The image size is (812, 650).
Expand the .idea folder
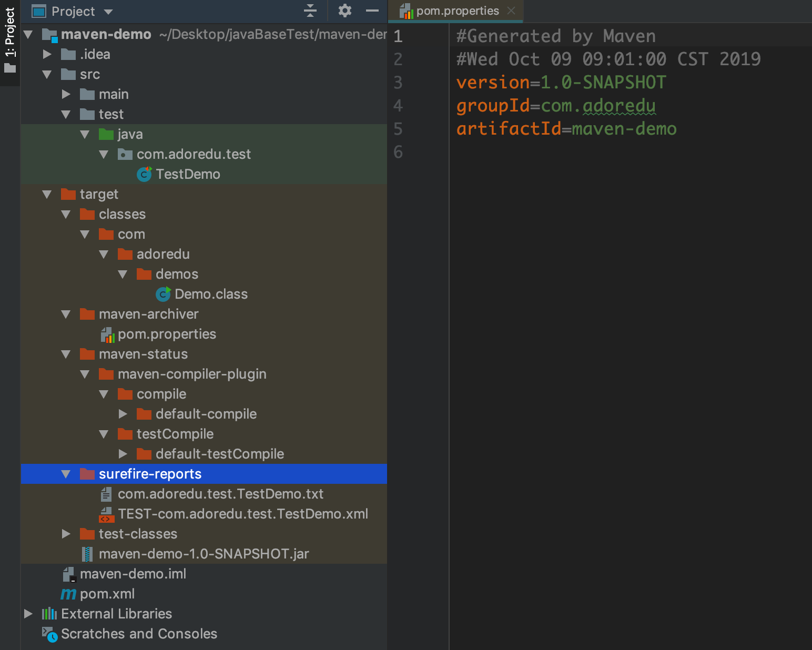click(x=47, y=54)
